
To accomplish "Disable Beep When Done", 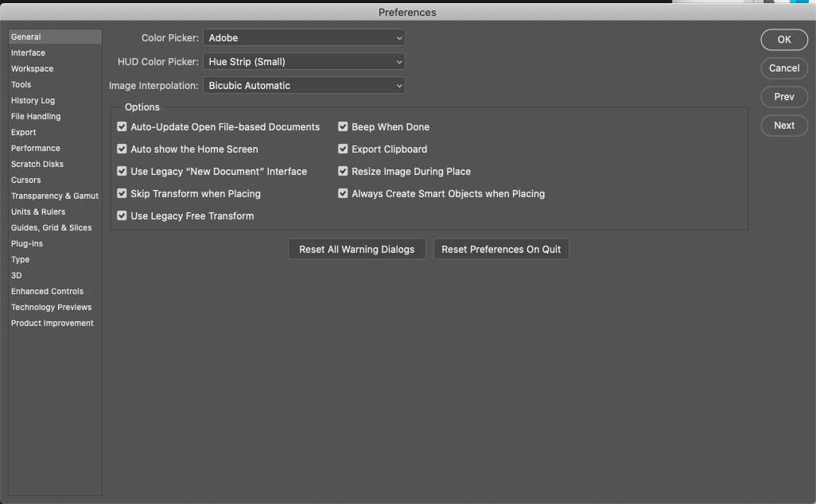I will coord(343,126).
